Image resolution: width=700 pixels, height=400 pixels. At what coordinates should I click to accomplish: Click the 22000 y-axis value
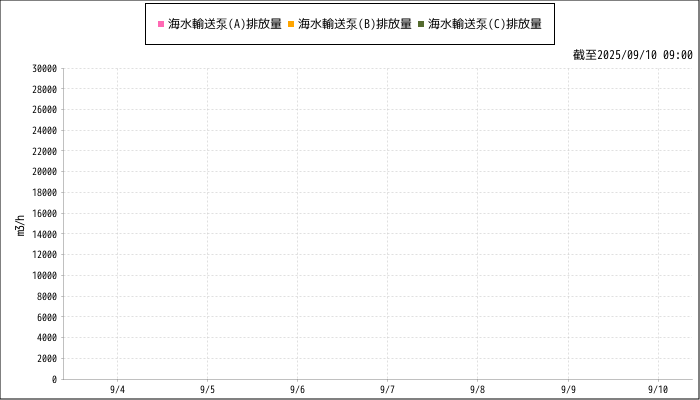click(45, 151)
